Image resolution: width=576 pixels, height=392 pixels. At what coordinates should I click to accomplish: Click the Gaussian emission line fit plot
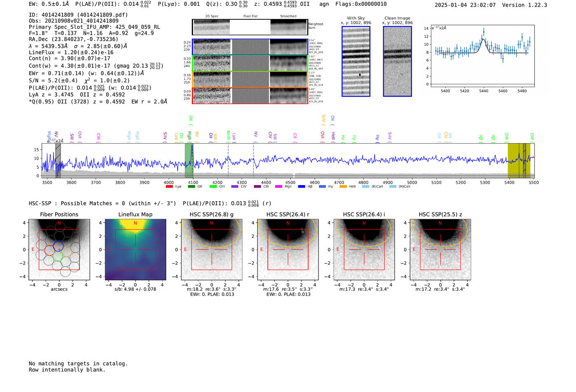[483, 56]
